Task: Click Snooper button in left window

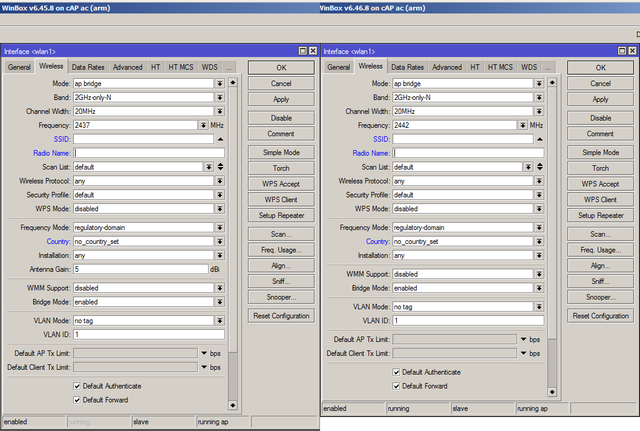Action: (x=281, y=297)
